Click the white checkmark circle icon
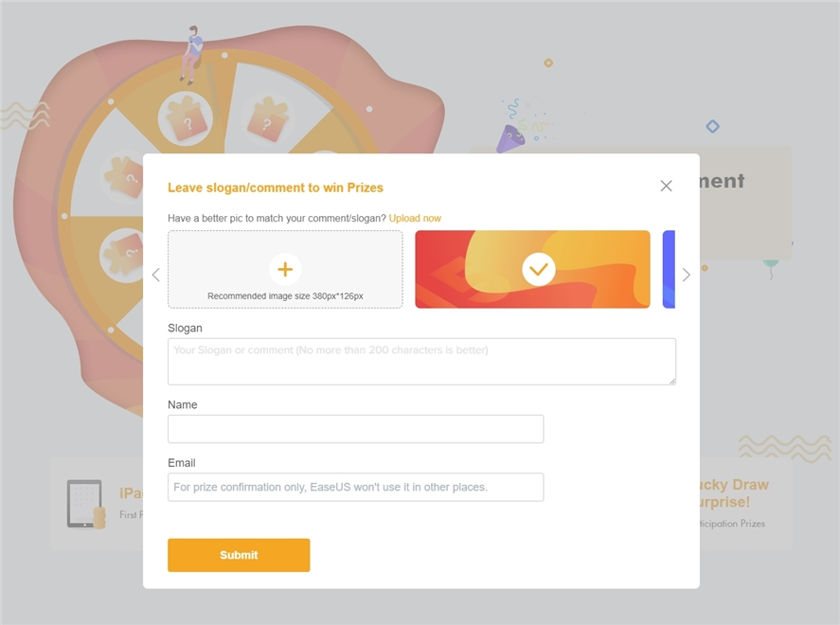This screenshot has height=625, width=840. (538, 269)
